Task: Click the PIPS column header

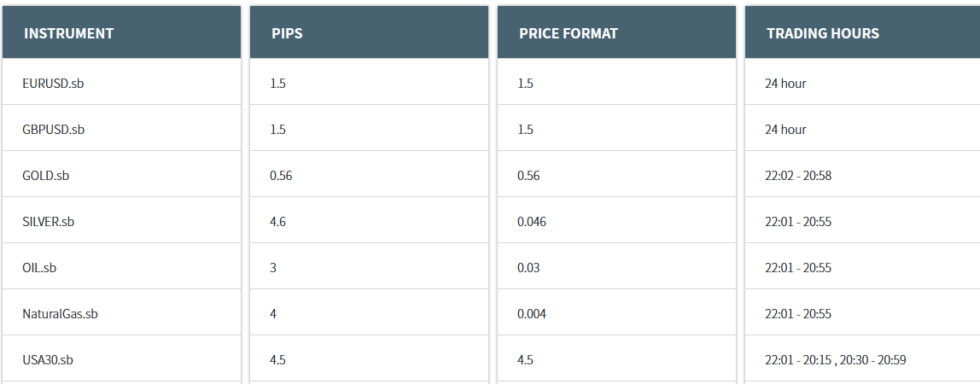Action: (x=369, y=32)
